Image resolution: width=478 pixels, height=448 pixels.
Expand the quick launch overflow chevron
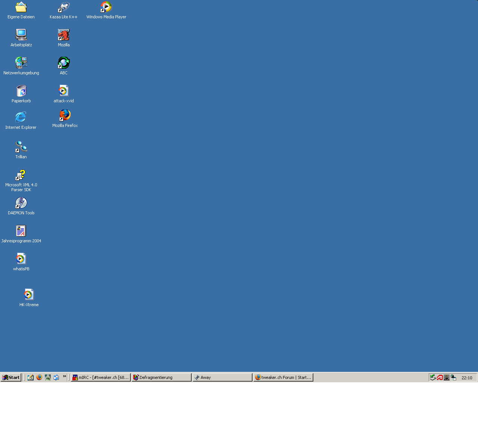(x=65, y=377)
